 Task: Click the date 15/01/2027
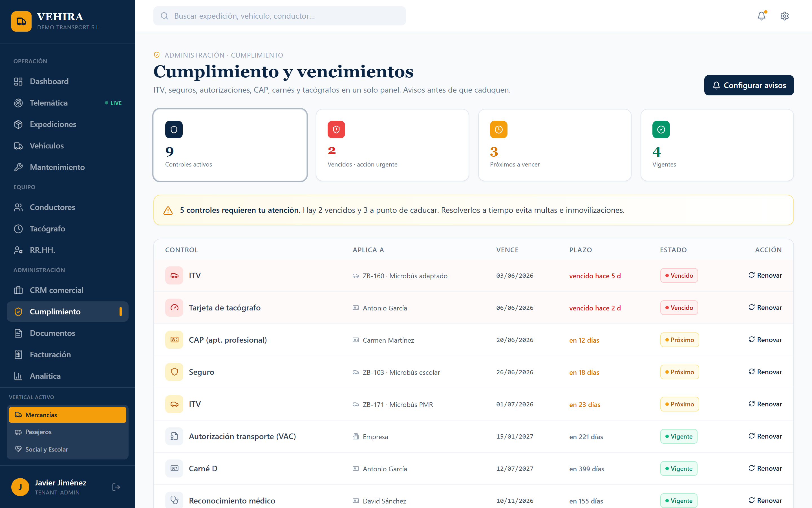tap(515, 436)
